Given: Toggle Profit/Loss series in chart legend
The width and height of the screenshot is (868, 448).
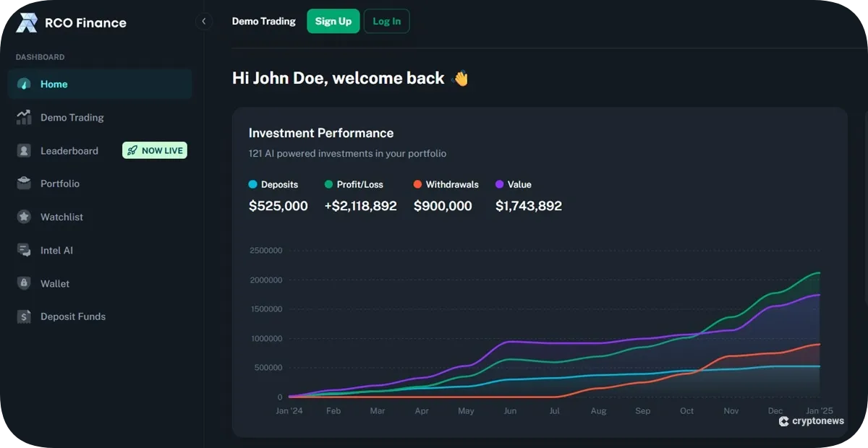Looking at the screenshot, I should [354, 185].
